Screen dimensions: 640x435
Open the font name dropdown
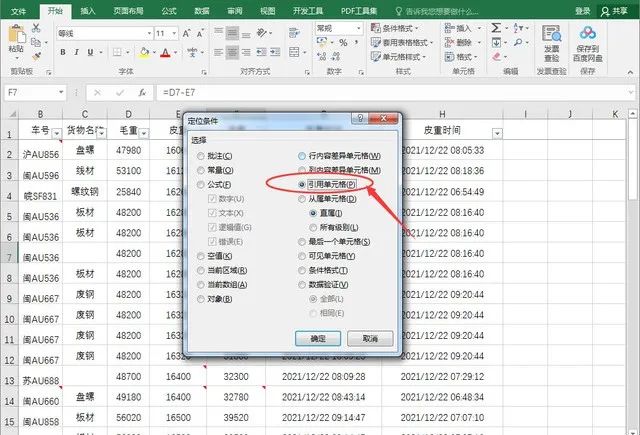coord(149,33)
